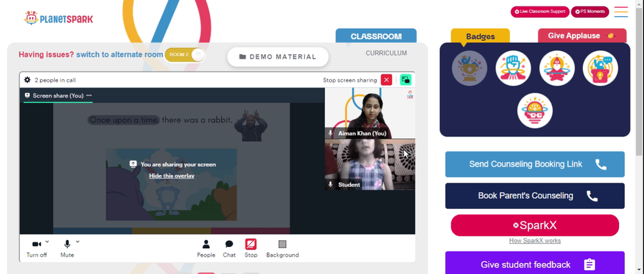This screenshot has height=274, width=644.
Task: Click Hide this overlay link
Action: tap(172, 175)
